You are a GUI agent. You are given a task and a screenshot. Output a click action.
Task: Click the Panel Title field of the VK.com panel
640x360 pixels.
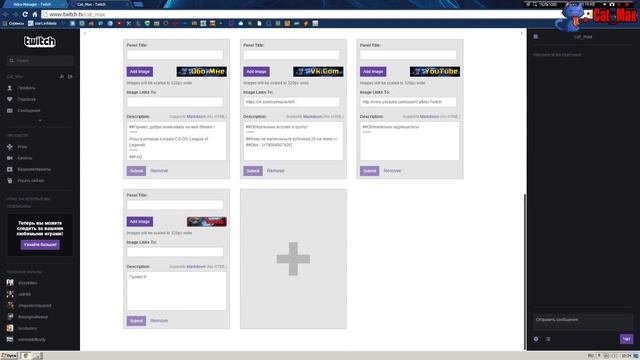coord(292,55)
